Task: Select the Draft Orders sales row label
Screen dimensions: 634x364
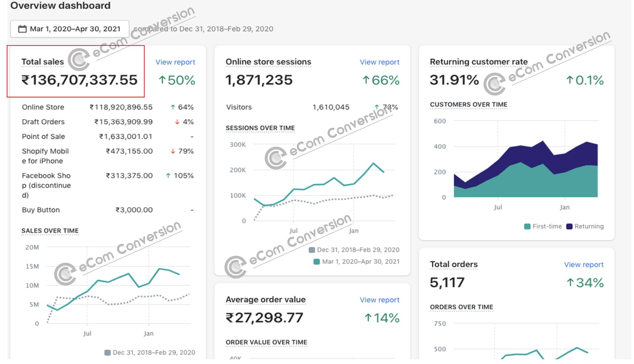Action: [43, 122]
